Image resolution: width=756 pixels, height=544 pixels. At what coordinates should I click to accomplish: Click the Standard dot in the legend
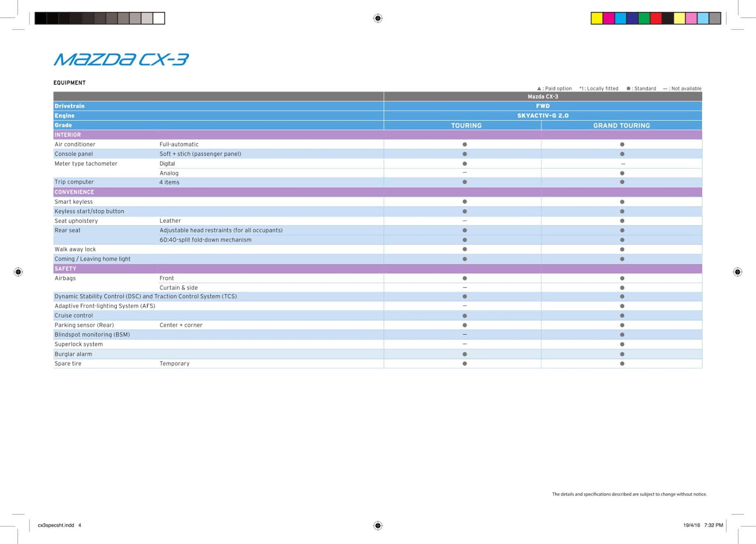628,88
